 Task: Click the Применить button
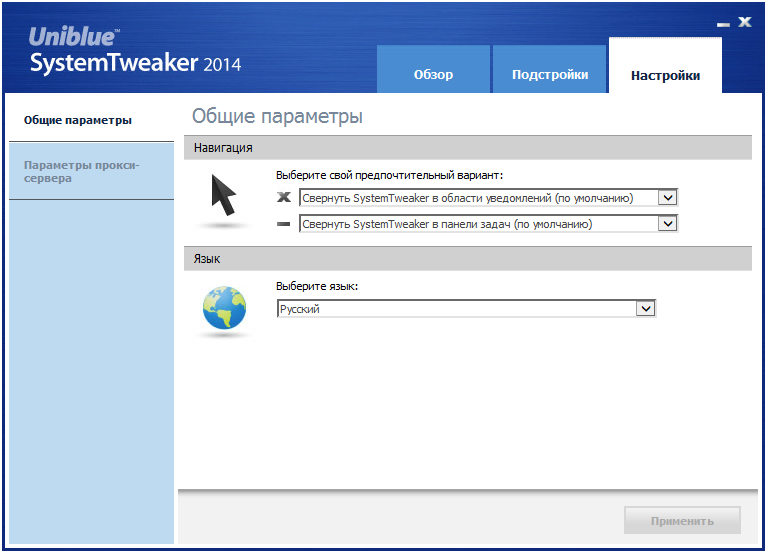pos(682,521)
